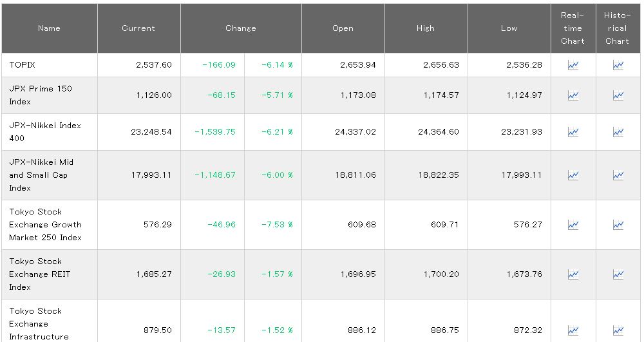View JPX-Nikkei Index 400 historical chart
The image size is (644, 342).
[x=618, y=132]
